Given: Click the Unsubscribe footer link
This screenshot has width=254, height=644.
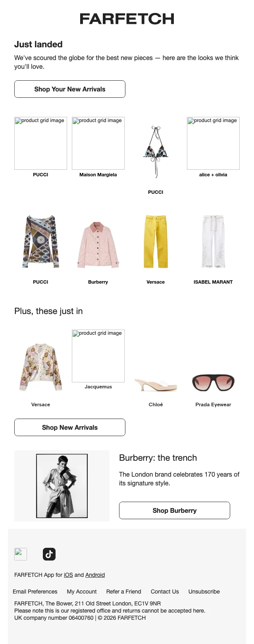Looking at the screenshot, I should coord(204,592).
